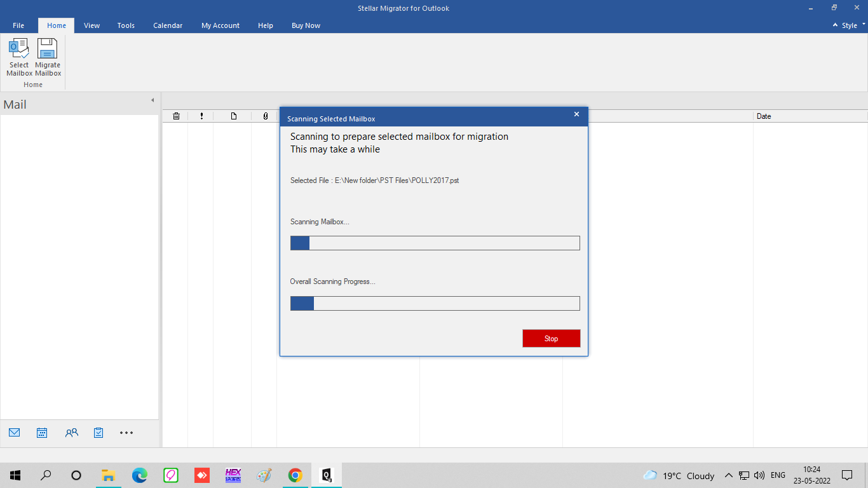Open the Calendar view icon in the bottom navigation
The width and height of the screenshot is (868, 488).
(42, 433)
